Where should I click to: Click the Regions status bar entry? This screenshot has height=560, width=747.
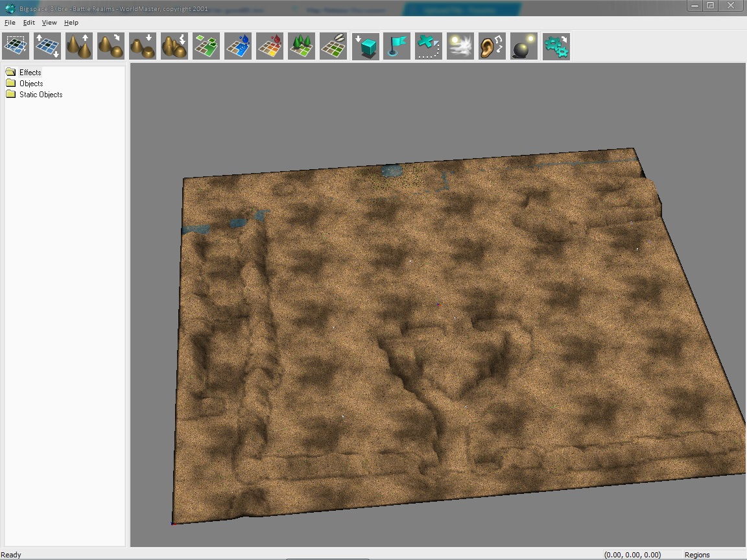click(x=697, y=555)
